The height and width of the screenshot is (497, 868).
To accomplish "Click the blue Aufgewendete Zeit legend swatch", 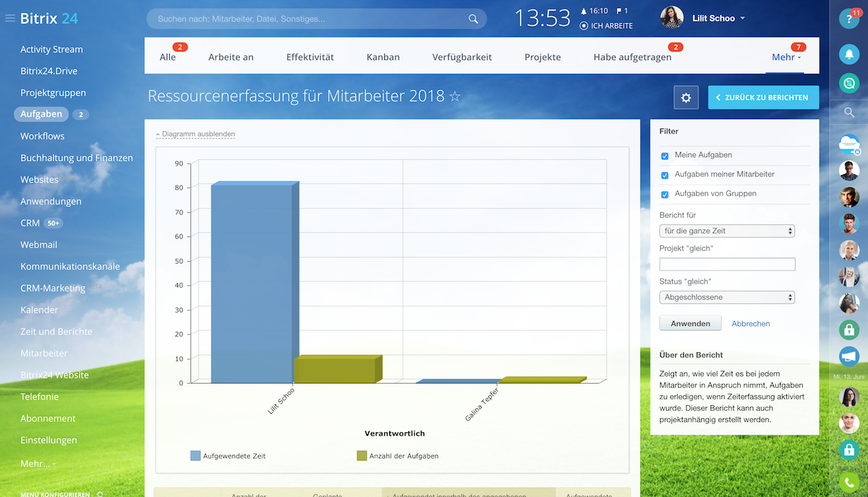I will coord(195,455).
